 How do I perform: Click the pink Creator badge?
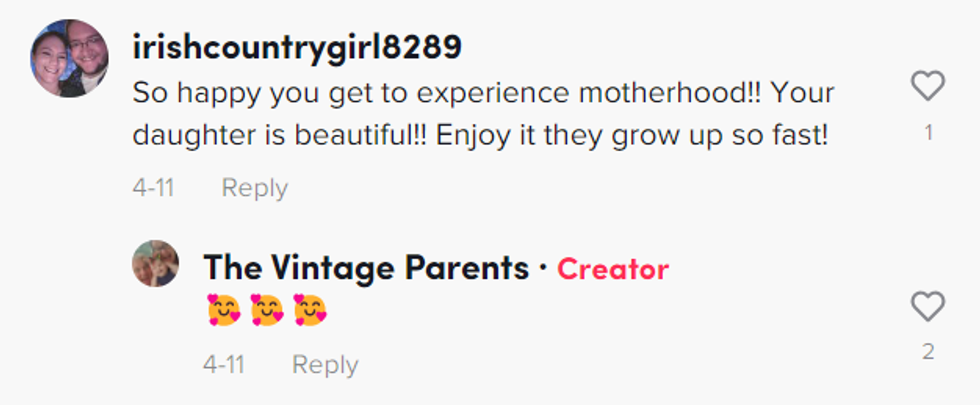tap(613, 269)
